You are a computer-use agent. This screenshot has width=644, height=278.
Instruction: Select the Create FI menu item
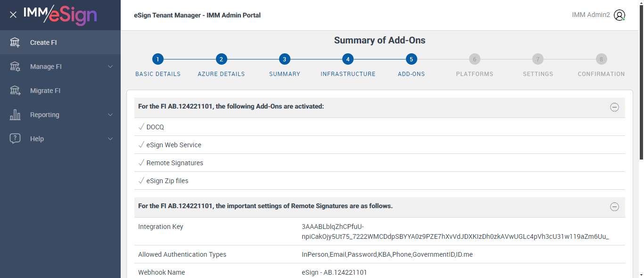point(43,42)
